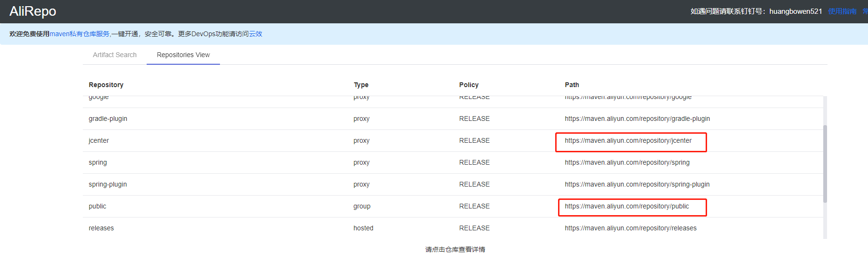
Task: Click the spring repository path URL
Action: pos(627,162)
